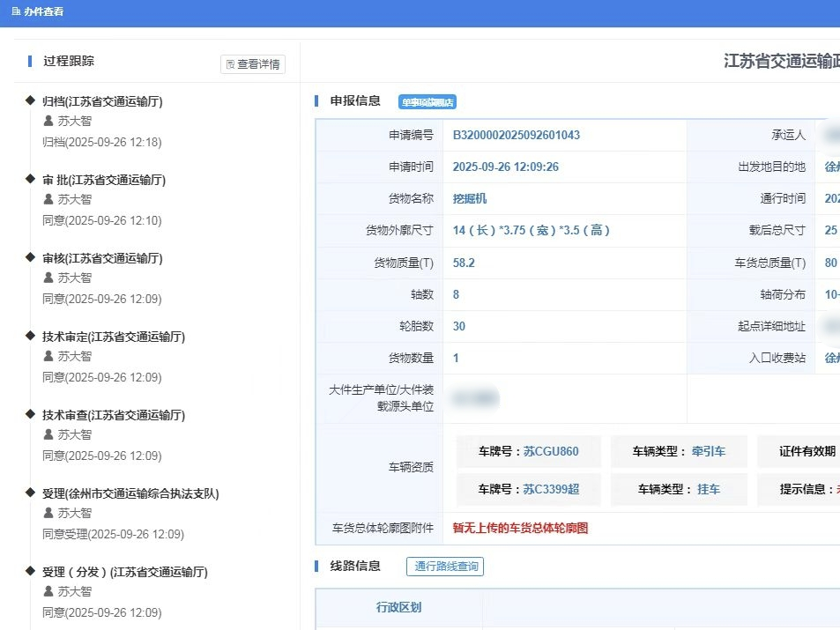This screenshot has height=630, width=840.
Task: Click the user icon under 审批 step
Action: click(49, 200)
